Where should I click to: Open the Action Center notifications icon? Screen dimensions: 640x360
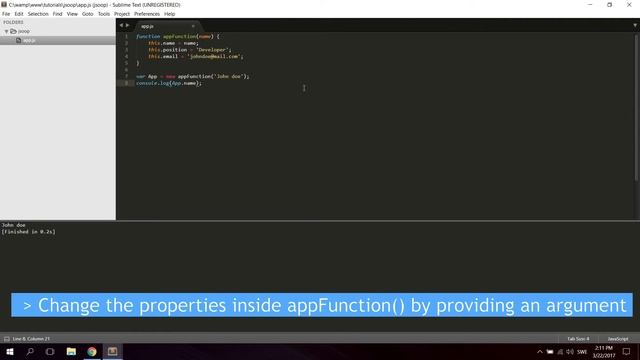(627, 352)
